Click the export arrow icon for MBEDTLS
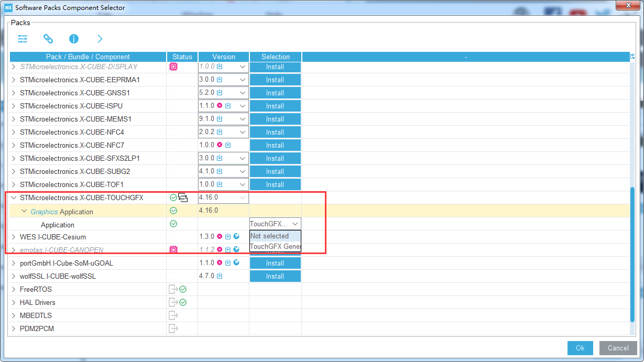This screenshot has width=644, height=362. [x=173, y=315]
